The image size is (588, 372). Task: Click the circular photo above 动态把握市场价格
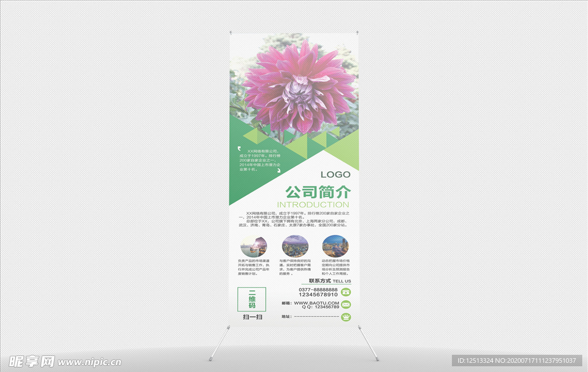pos(335,246)
